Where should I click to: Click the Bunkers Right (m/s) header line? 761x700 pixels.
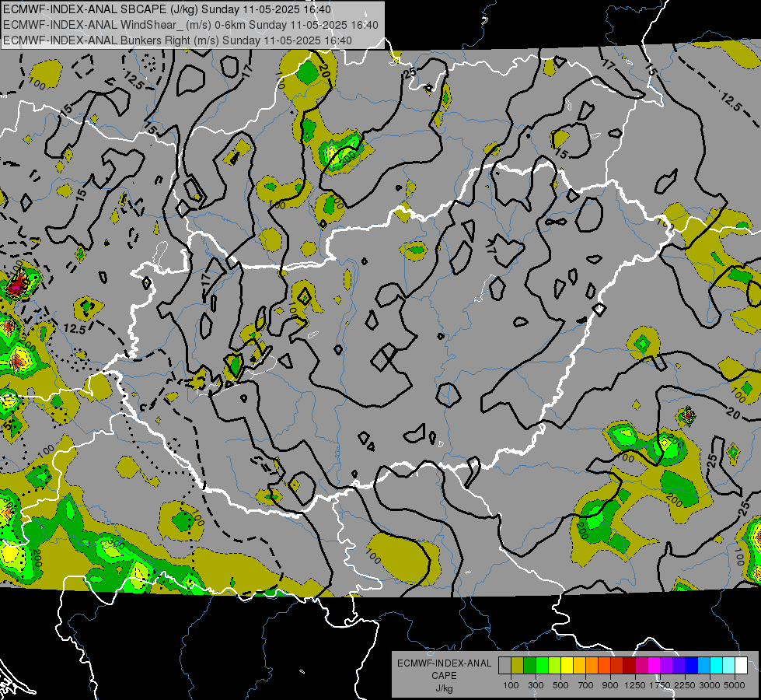[x=178, y=40]
